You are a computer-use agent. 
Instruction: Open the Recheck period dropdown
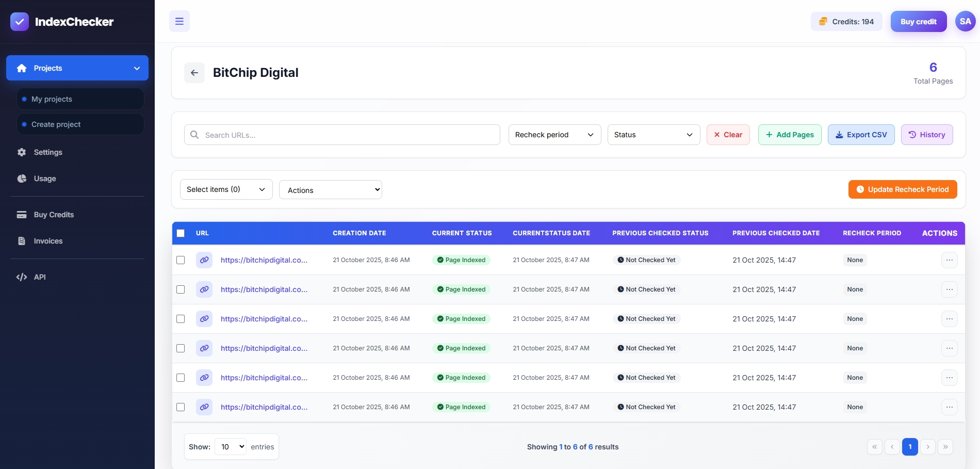coord(554,135)
